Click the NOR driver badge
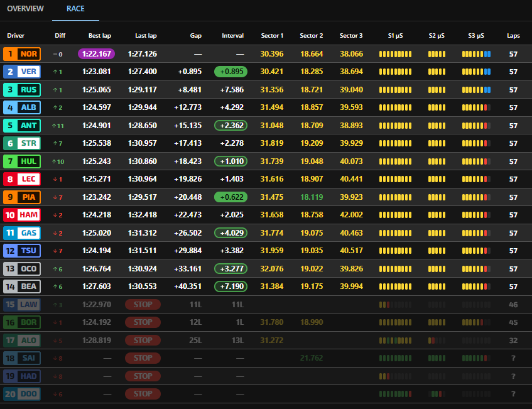This screenshot has height=409, width=532. (x=22, y=54)
